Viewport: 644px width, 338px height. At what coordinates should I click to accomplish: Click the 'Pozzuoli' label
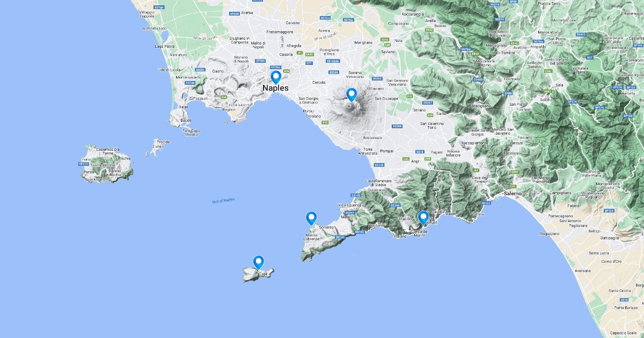click(200, 99)
